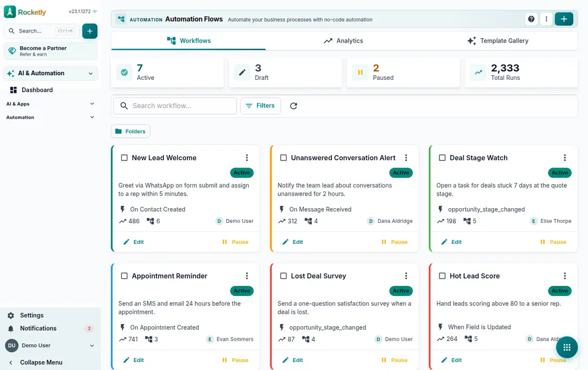Click the Become a Partner badge icon
The width and height of the screenshot is (588, 370).
12,50
